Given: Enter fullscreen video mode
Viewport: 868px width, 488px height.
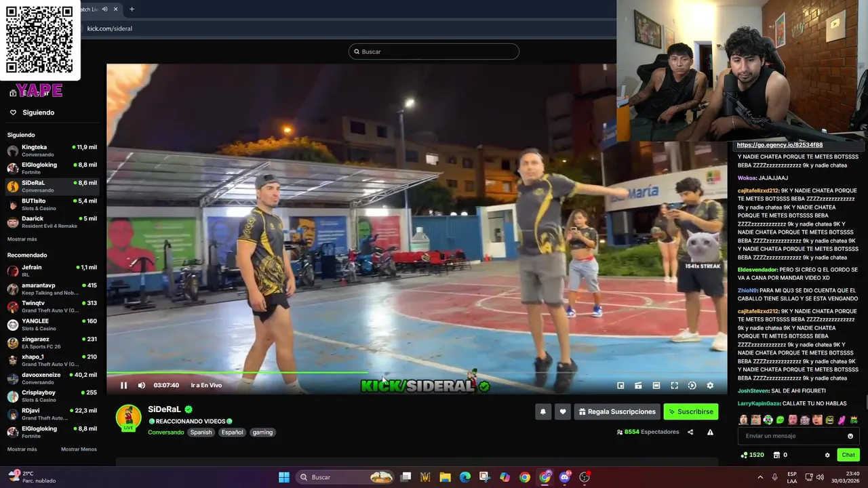Looking at the screenshot, I should tap(674, 385).
